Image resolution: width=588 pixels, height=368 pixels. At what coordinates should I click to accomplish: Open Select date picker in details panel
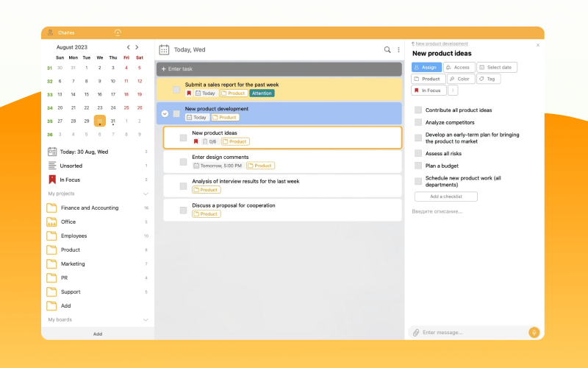tap(497, 67)
